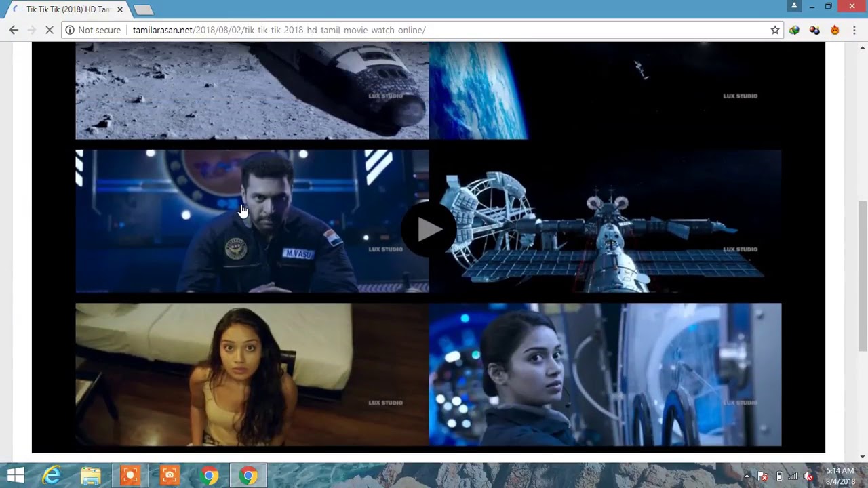Open network signal icon in tray
Screen dimensions: 868x488
click(793, 476)
